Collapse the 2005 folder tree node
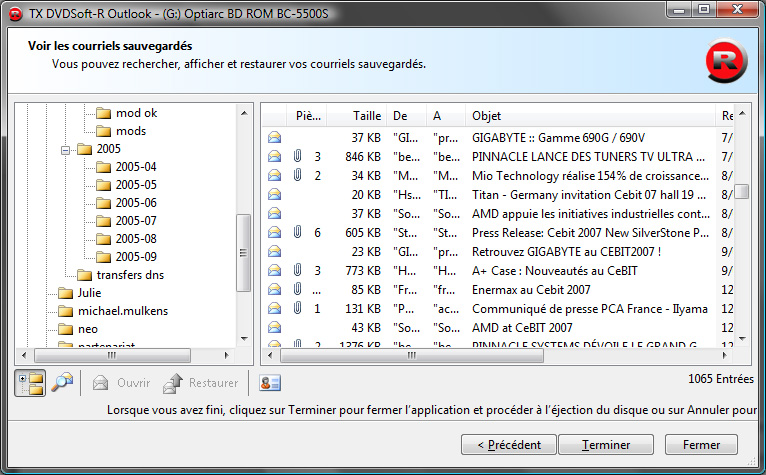The image size is (766, 475). tap(65, 150)
